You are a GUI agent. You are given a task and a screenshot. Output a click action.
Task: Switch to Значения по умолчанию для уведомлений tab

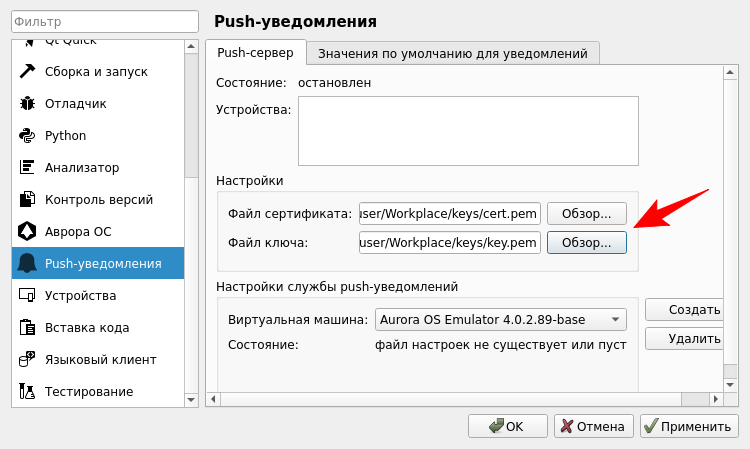pyautogui.click(x=453, y=53)
